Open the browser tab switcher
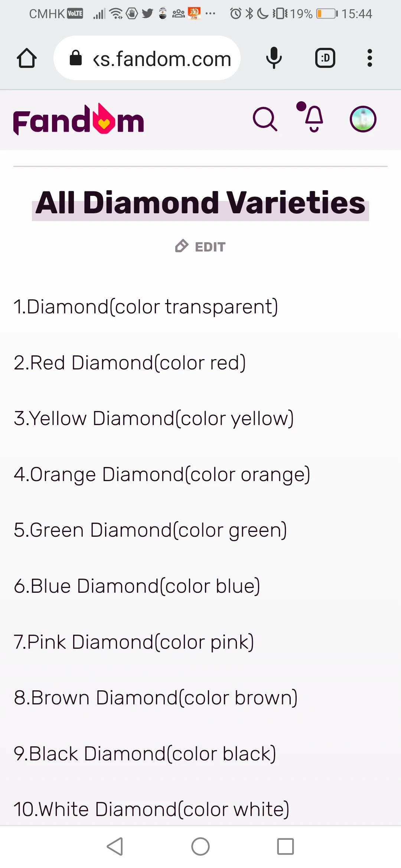The height and width of the screenshot is (868, 401). coord(325,58)
